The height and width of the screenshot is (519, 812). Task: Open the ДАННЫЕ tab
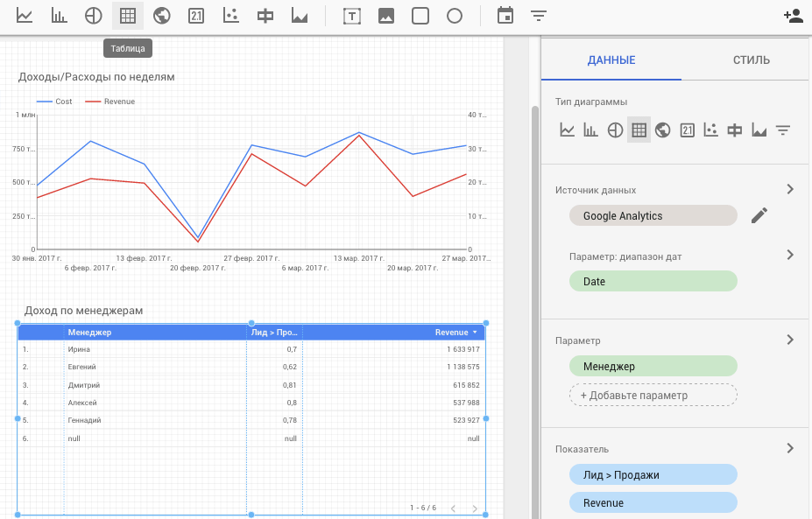click(611, 60)
